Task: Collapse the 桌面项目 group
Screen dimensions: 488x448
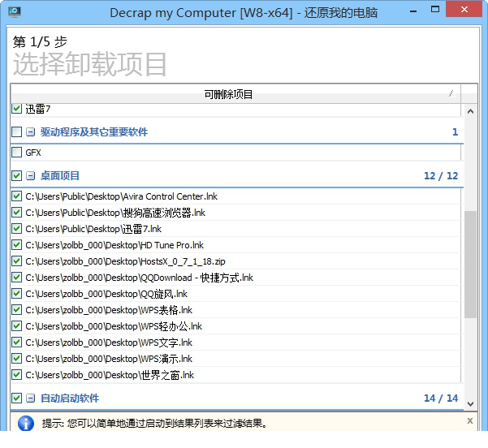Action: click(30, 176)
